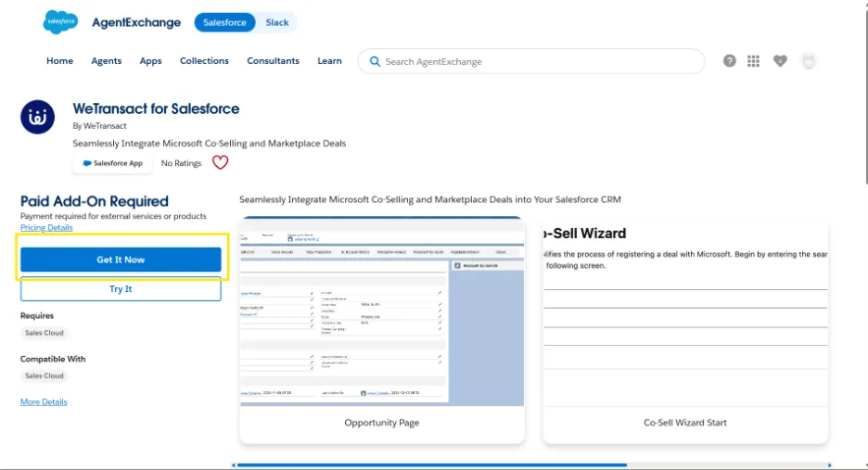Click the By WeTransact publisher text

99,126
